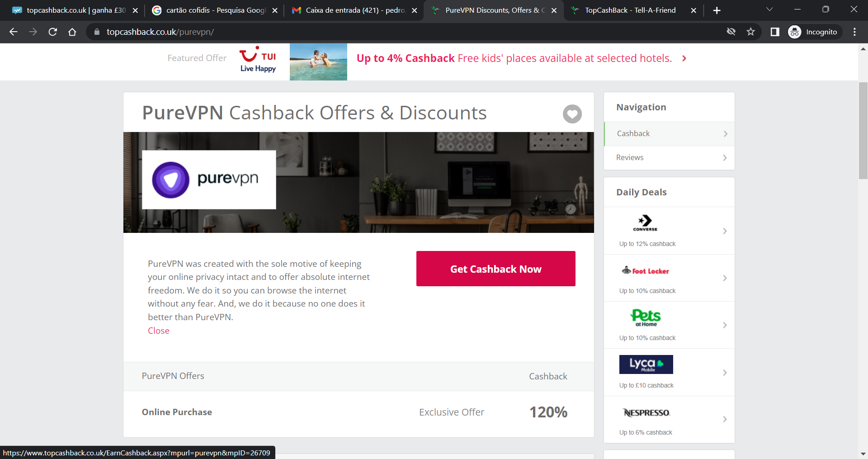Toggle the PureVPN favourite heart icon

[572, 114]
